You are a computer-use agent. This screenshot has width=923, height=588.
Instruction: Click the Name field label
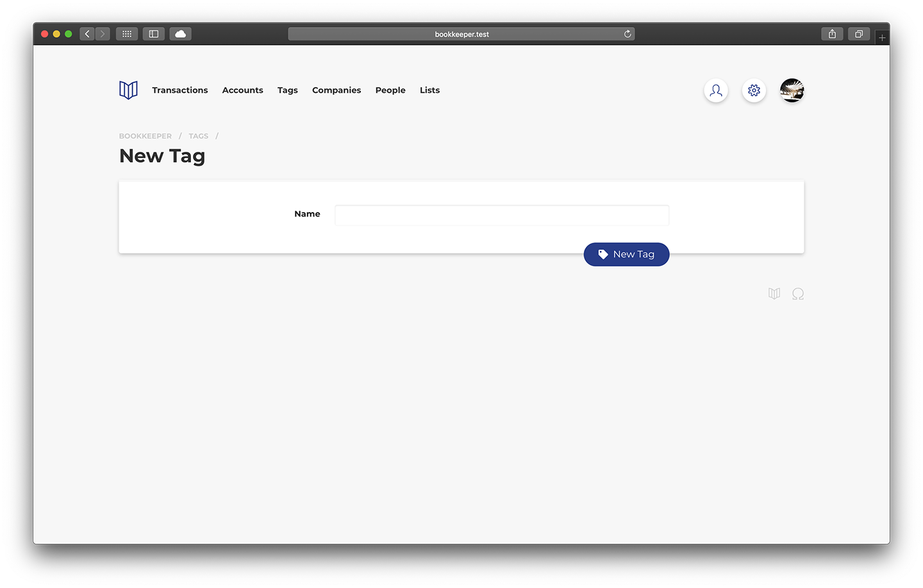307,214
